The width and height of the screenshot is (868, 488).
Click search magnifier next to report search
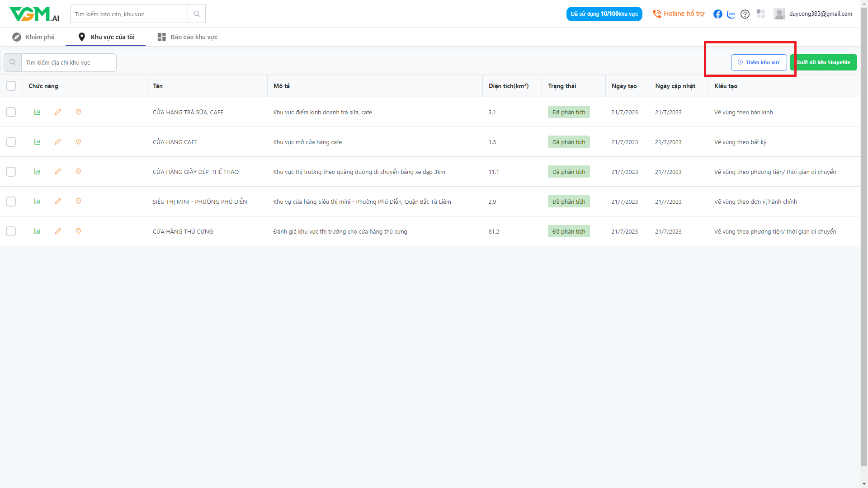[197, 14]
